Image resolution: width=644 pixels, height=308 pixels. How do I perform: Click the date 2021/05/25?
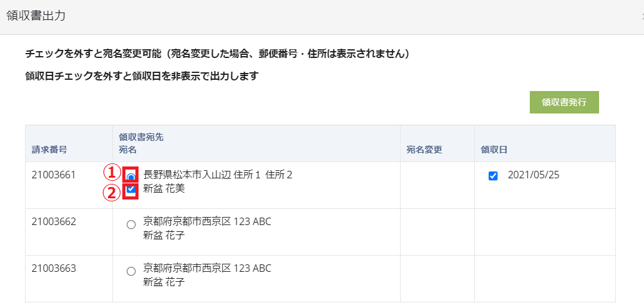(534, 175)
